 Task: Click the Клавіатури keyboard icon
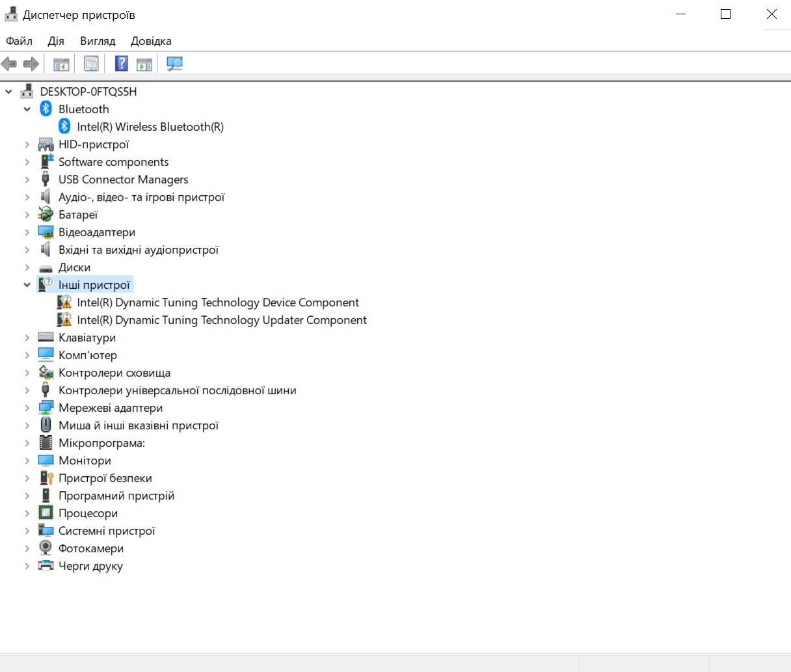pyautogui.click(x=46, y=337)
